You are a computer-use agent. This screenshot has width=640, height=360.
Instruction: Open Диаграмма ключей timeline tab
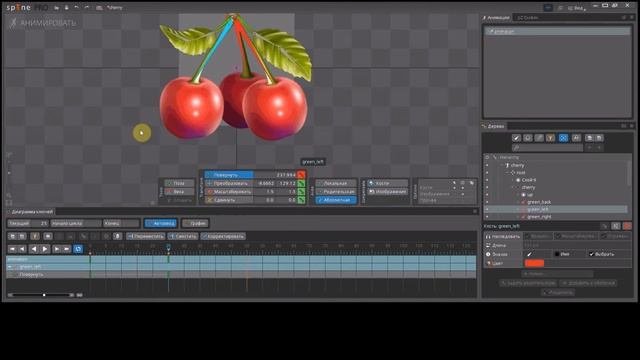click(30, 212)
